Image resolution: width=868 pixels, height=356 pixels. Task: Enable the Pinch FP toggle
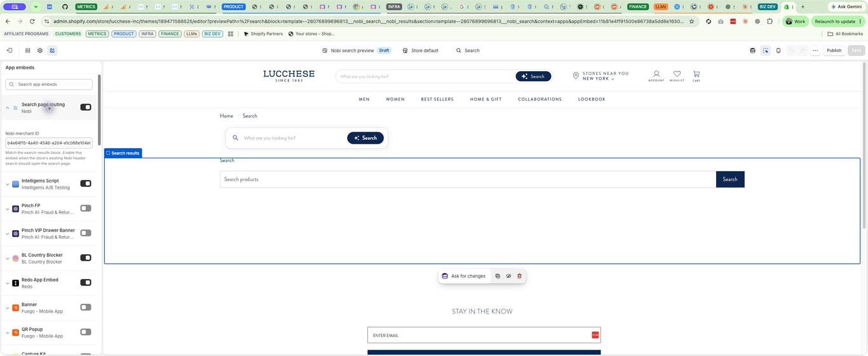coord(86,208)
